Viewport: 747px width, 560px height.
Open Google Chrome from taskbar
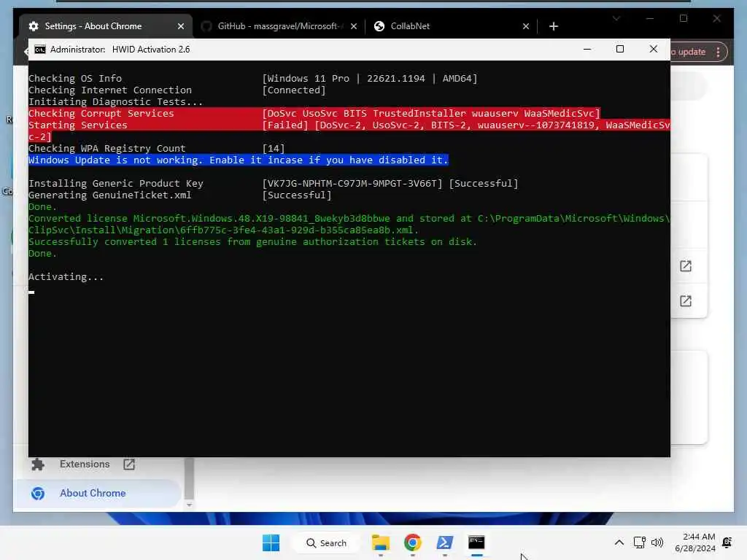point(413,542)
